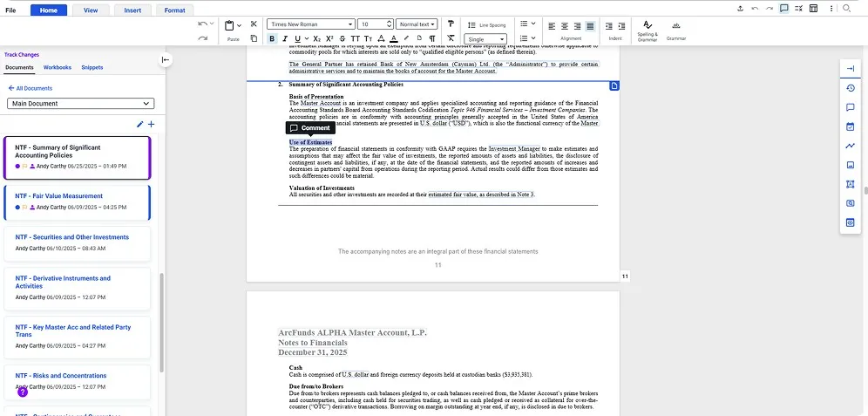This screenshot has width=868, height=416.
Task: Set alignment to justified
Action: (x=590, y=26)
